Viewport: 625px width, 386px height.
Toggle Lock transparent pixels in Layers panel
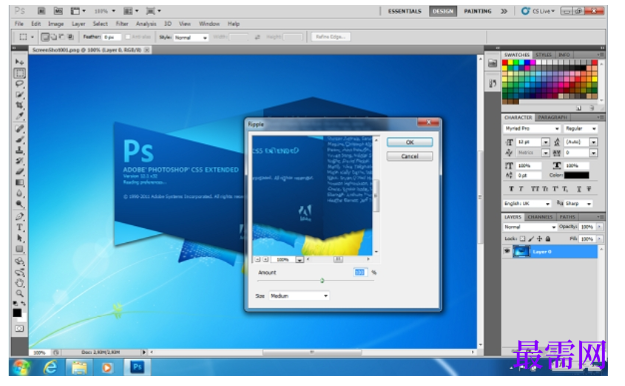tap(522, 238)
